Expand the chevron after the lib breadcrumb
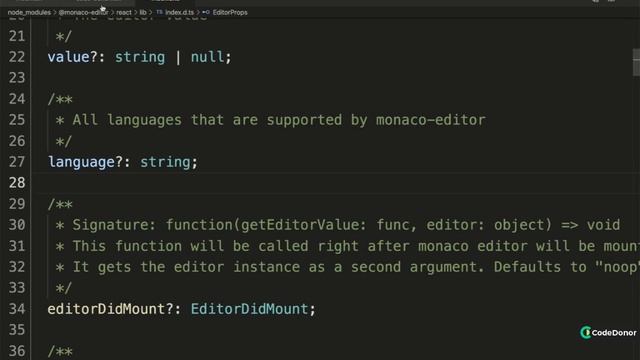 (151, 13)
